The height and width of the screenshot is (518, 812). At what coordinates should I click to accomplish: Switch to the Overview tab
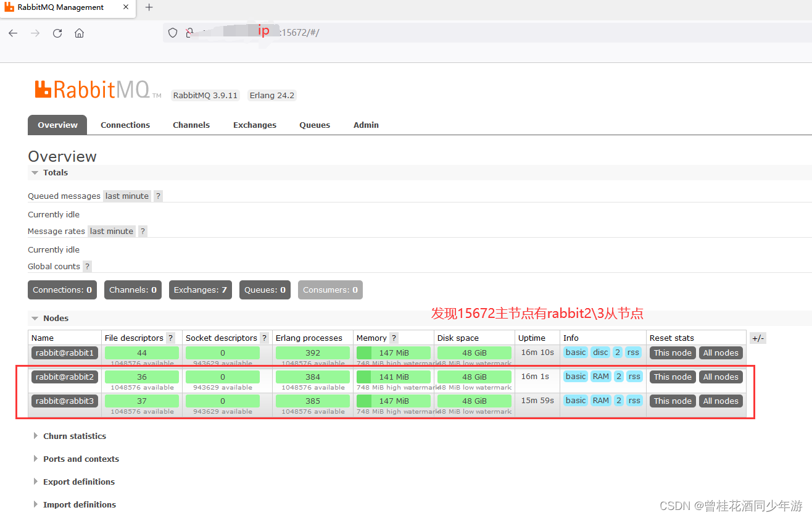coord(57,125)
